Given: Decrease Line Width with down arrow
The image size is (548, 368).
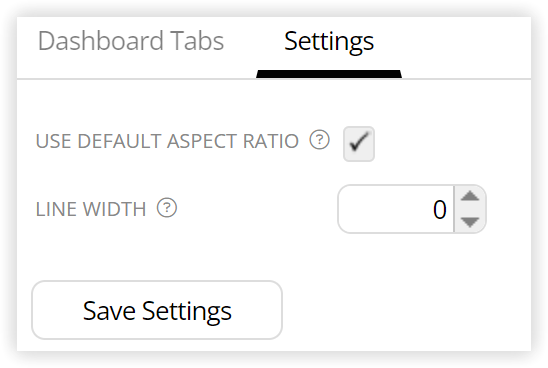Looking at the screenshot, I should click(470, 222).
